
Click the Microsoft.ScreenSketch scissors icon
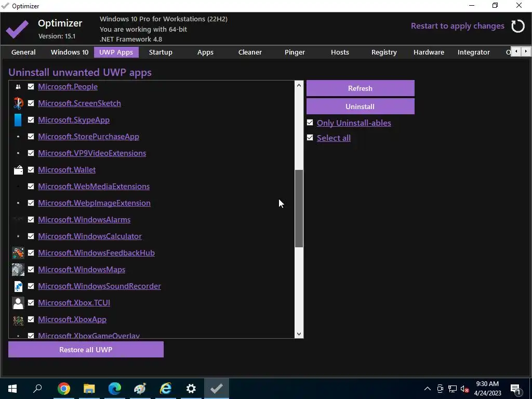pos(18,103)
